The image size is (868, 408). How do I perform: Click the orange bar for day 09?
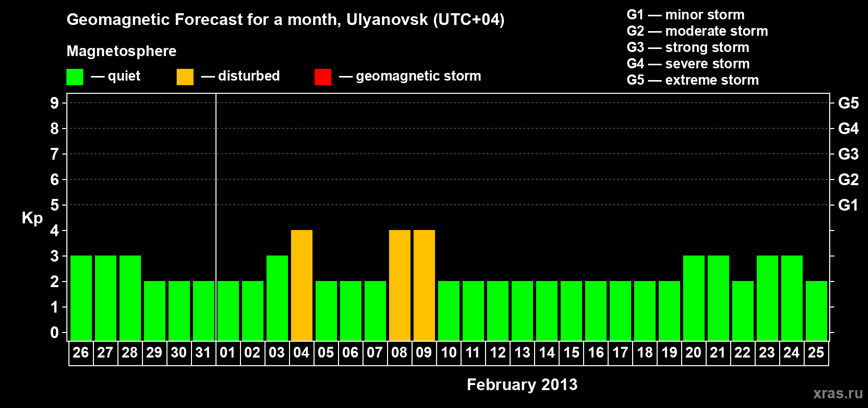[x=424, y=286]
